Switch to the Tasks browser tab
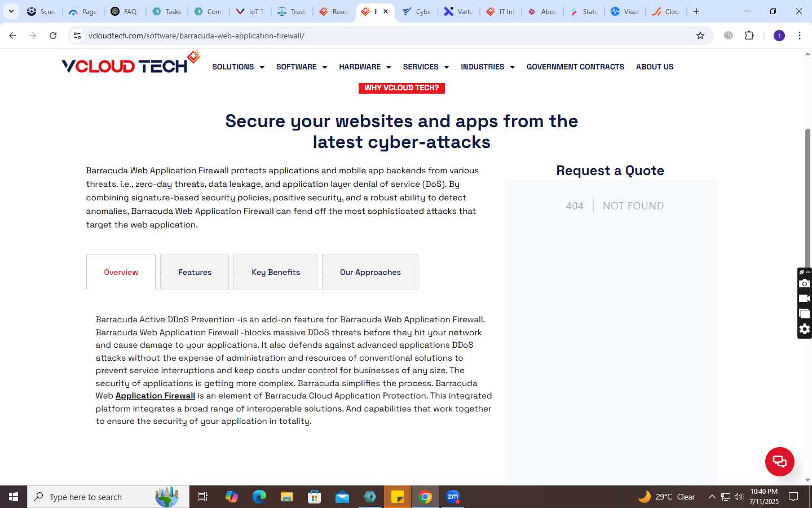Viewport: 812px width, 508px height. pyautogui.click(x=167, y=11)
